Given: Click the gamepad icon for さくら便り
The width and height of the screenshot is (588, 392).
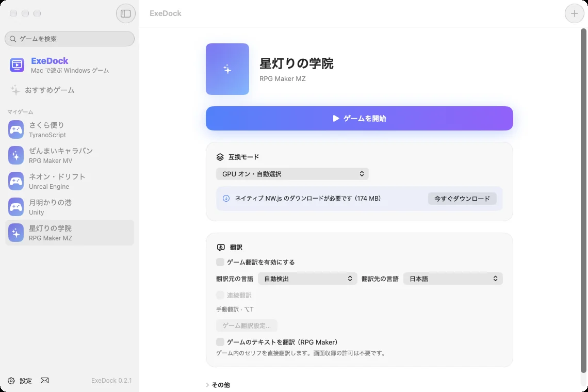Looking at the screenshot, I should [16, 129].
